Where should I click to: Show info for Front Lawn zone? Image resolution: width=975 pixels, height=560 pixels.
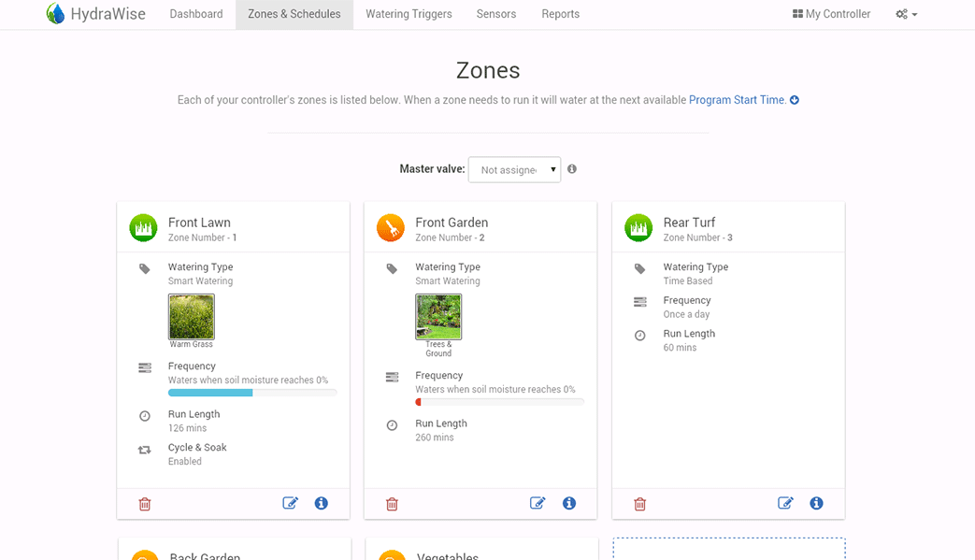tap(322, 503)
